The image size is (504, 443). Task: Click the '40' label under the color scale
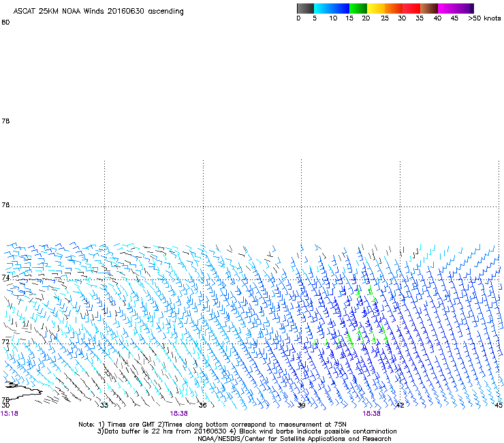437,18
